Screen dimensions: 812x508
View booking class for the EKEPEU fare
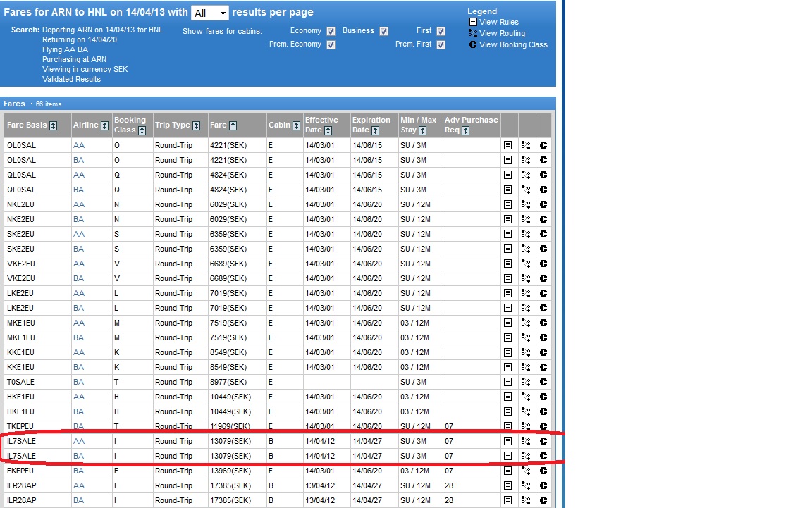coord(543,471)
